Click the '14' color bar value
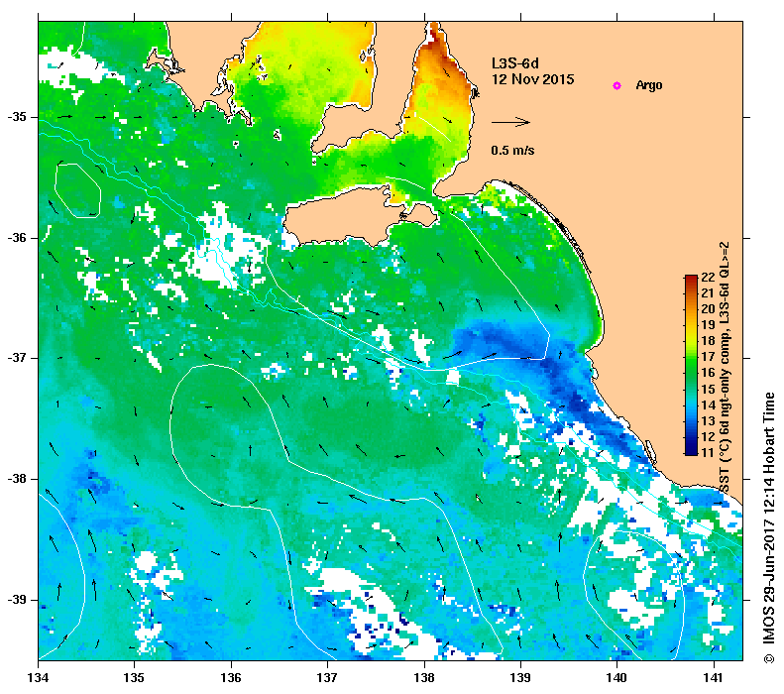This screenshot has width=784, height=694. pos(708,405)
